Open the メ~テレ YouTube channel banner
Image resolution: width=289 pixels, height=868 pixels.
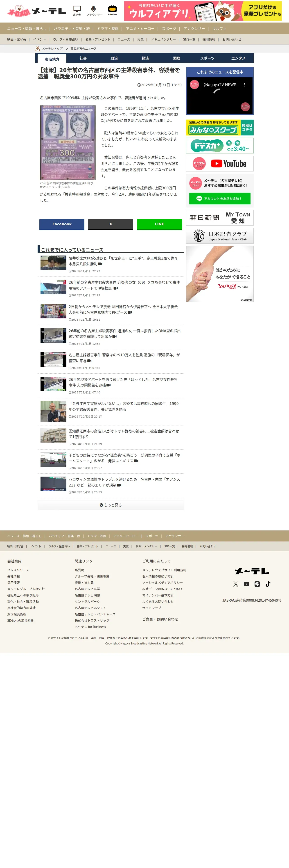(x=220, y=163)
